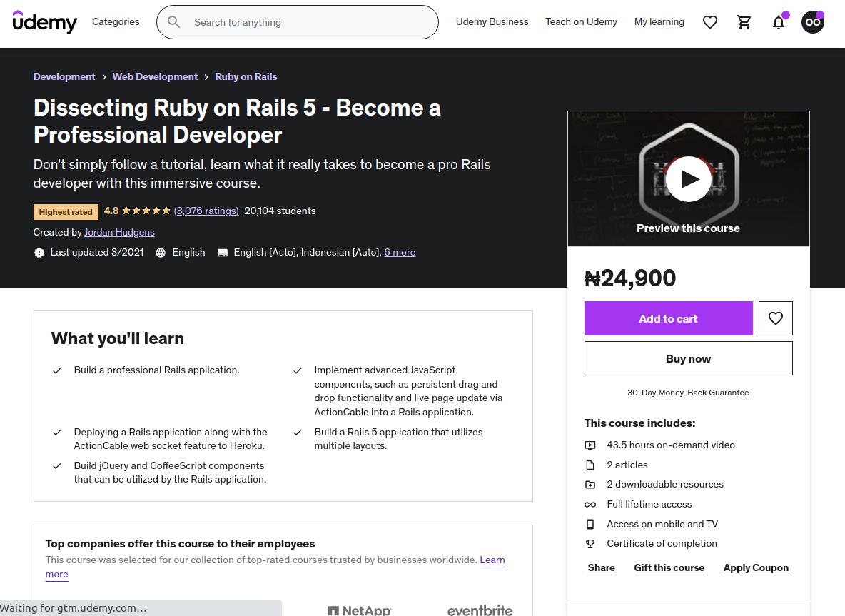Click the mobile access icon
Viewport: 845px width, 616px height.
coord(590,525)
